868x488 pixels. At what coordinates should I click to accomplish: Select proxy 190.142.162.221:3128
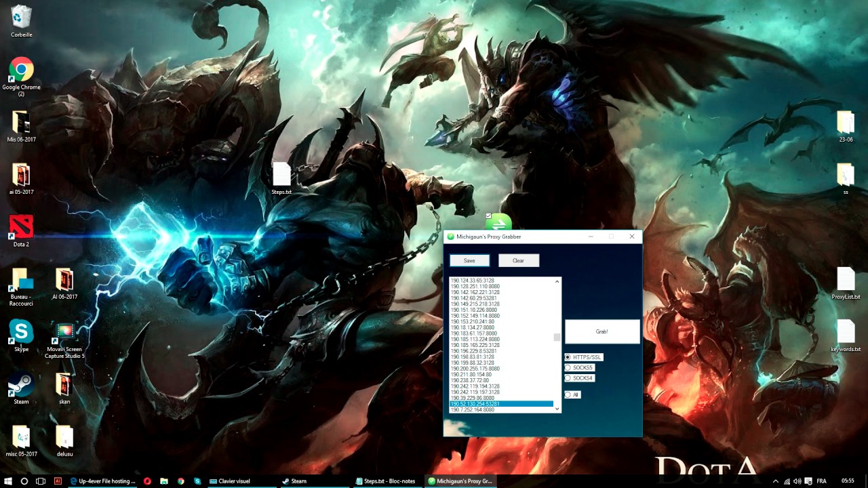[475, 292]
